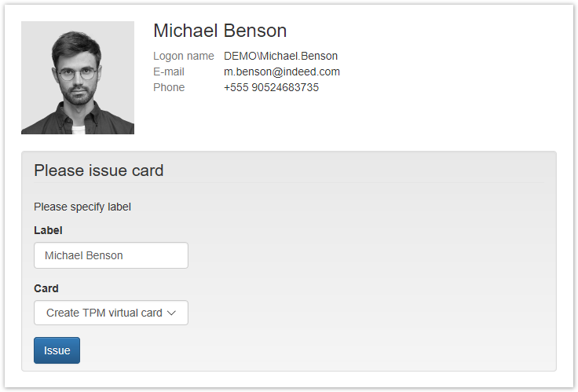This screenshot has height=392, width=578.
Task: Click the "Please specify label" instruction text
Action: 82,207
